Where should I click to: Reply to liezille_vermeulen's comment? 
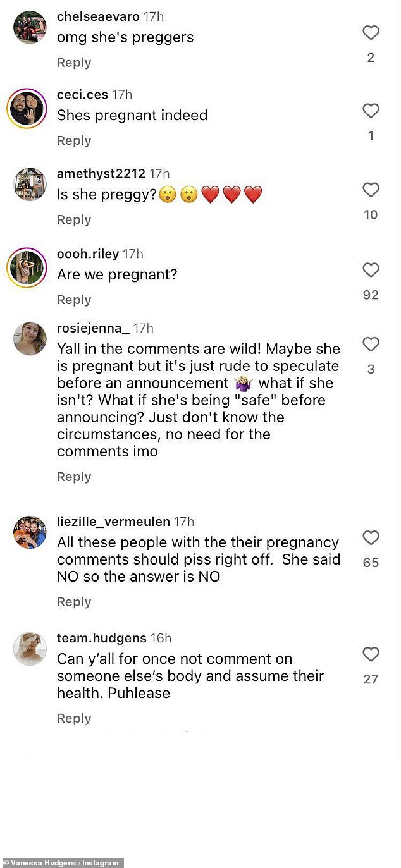pyautogui.click(x=74, y=602)
